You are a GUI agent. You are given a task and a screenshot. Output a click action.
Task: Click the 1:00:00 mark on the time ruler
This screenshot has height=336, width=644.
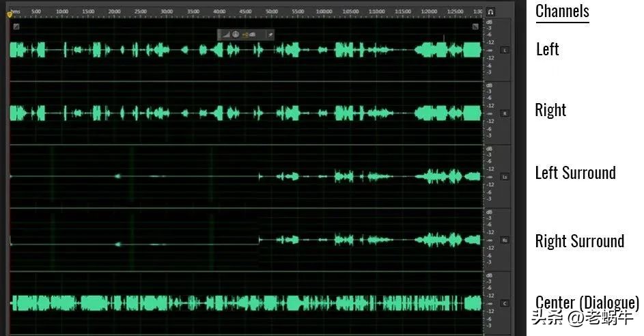(x=324, y=12)
